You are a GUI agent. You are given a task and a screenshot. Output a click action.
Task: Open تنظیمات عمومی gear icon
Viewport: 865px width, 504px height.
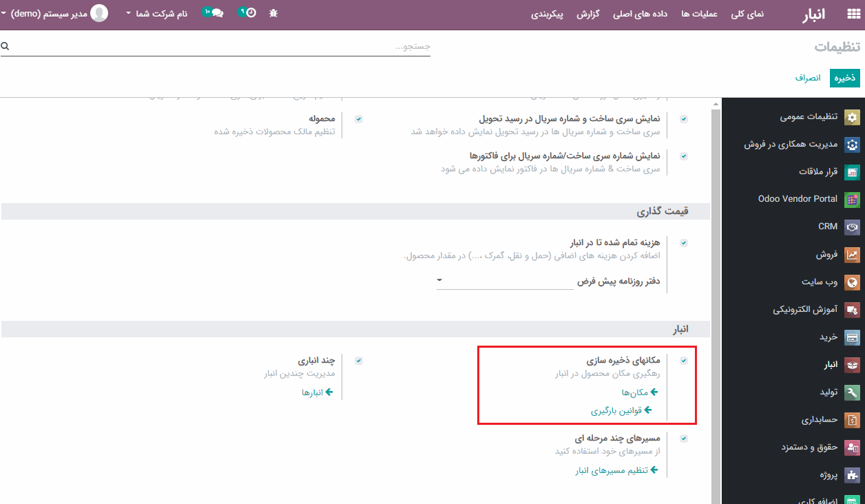(853, 118)
